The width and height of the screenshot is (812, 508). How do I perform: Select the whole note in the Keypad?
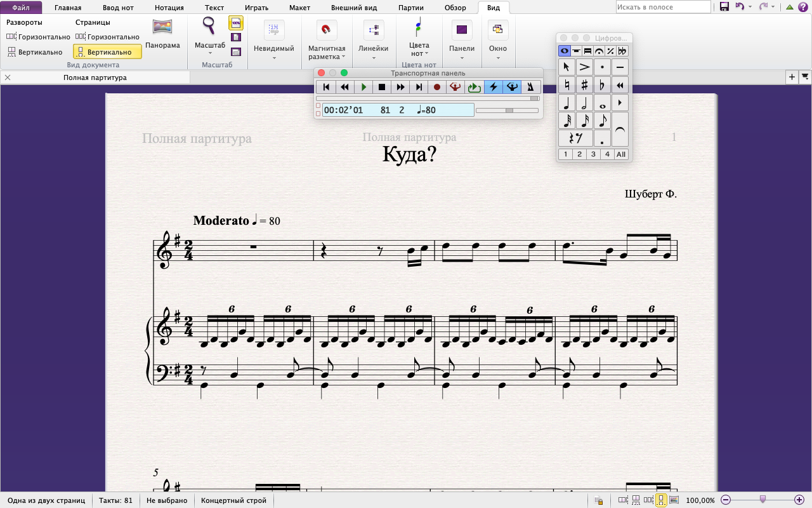coord(602,103)
